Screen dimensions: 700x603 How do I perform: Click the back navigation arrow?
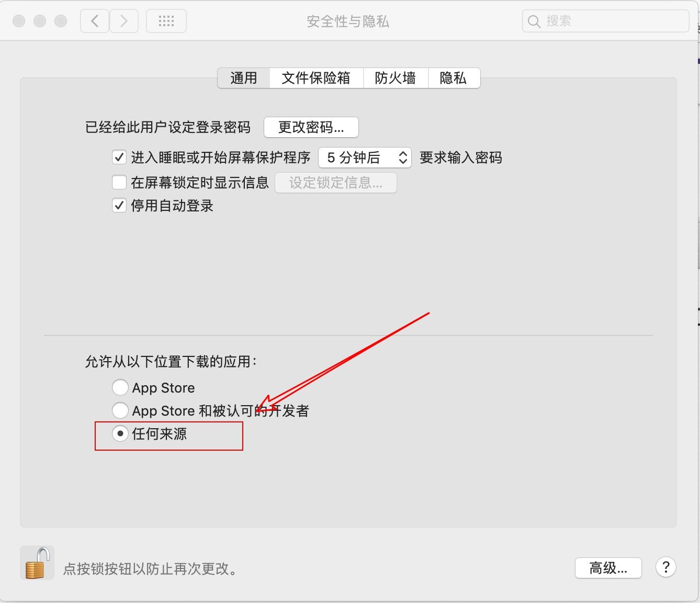95,21
